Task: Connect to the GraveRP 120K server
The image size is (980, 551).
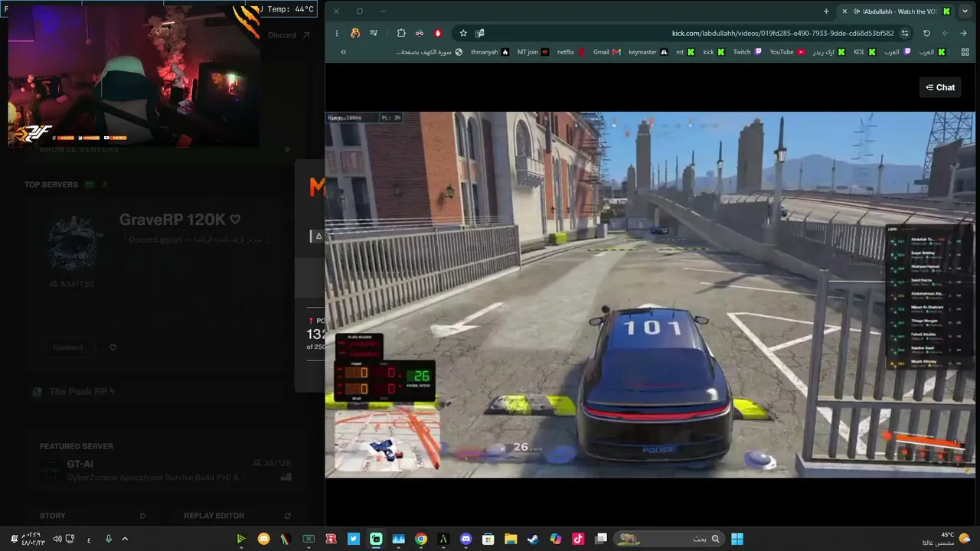Action: 68,347
